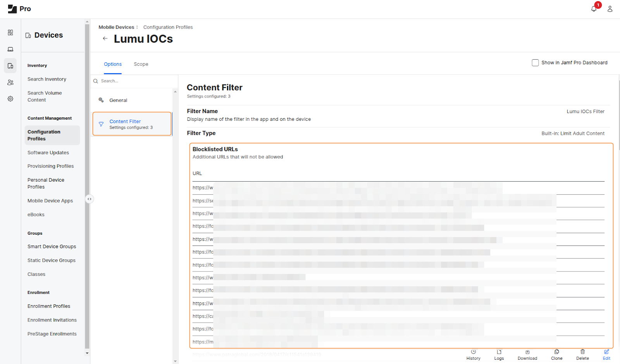Open Settings gear icon in left rail

click(x=10, y=99)
